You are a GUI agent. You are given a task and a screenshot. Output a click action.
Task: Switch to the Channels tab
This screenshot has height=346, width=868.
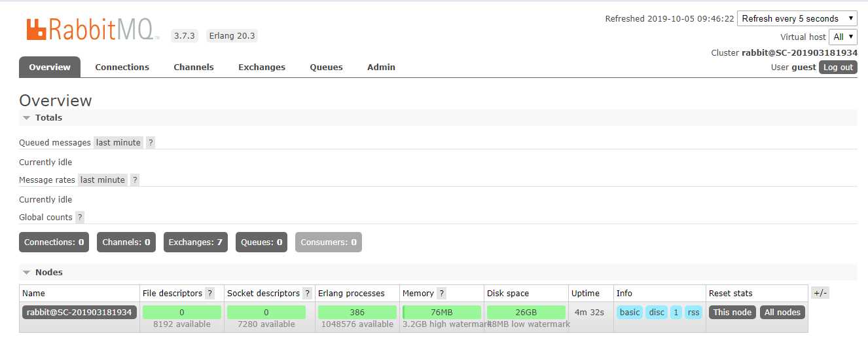point(194,67)
